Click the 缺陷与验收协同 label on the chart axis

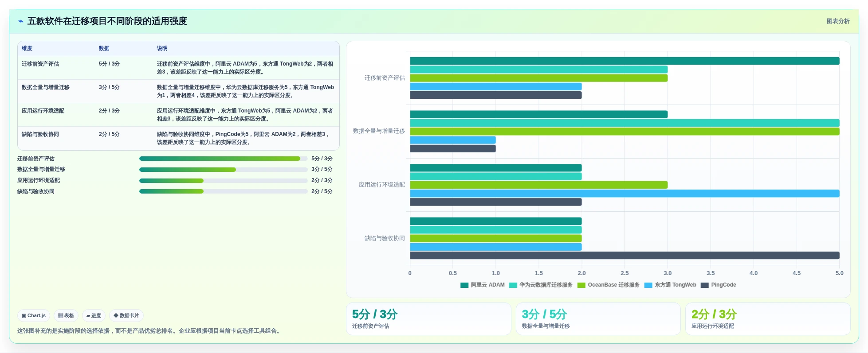pyautogui.click(x=385, y=238)
